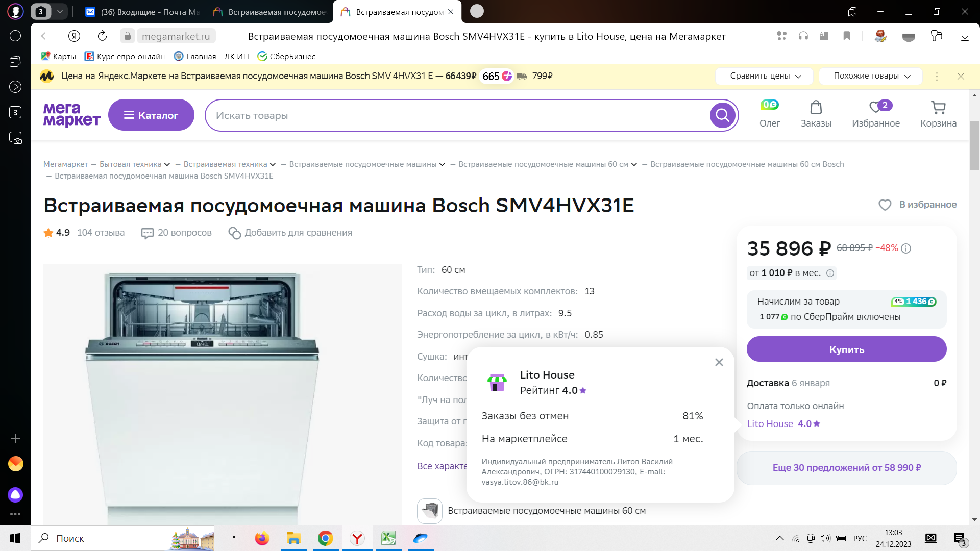The height and width of the screenshot is (551, 980).
Task: Open the Карты bookmark
Action: point(58,56)
